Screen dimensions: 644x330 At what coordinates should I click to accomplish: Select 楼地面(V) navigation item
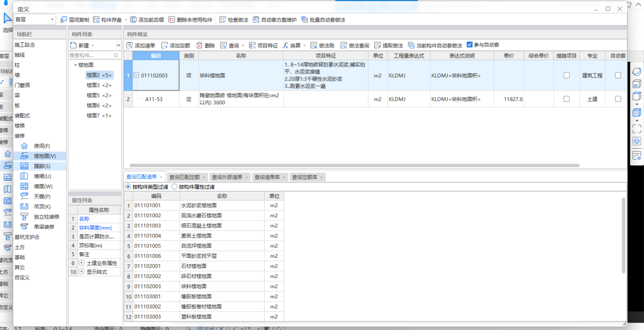click(40, 156)
